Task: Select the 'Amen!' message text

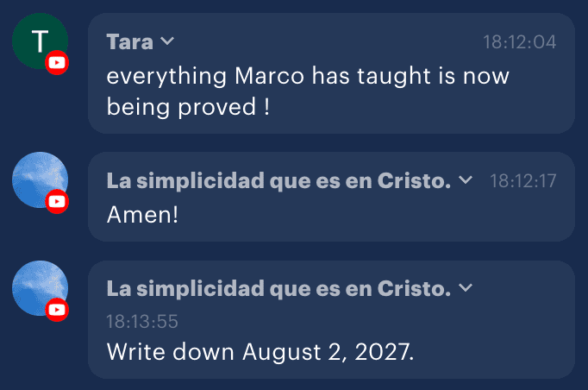Action: [x=142, y=215]
